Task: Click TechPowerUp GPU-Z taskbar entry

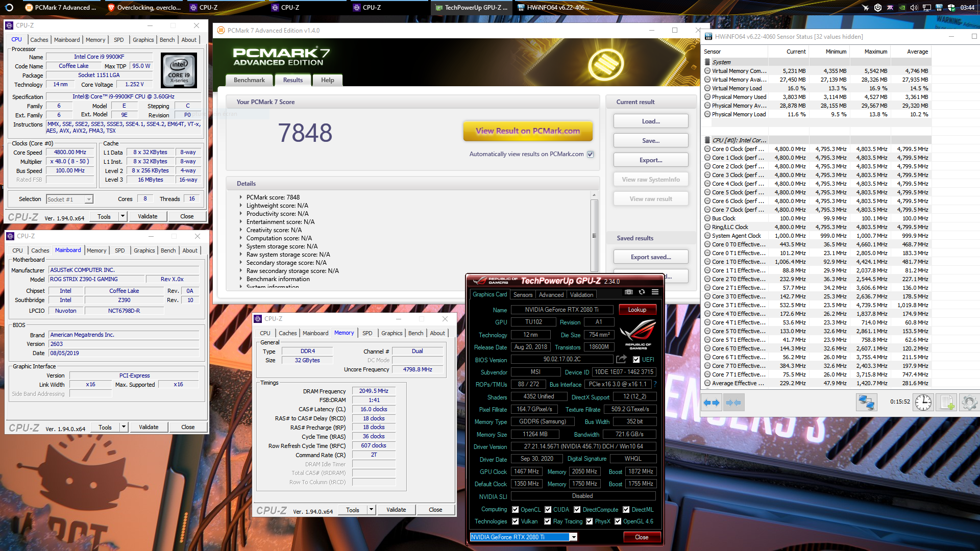Action: point(471,8)
